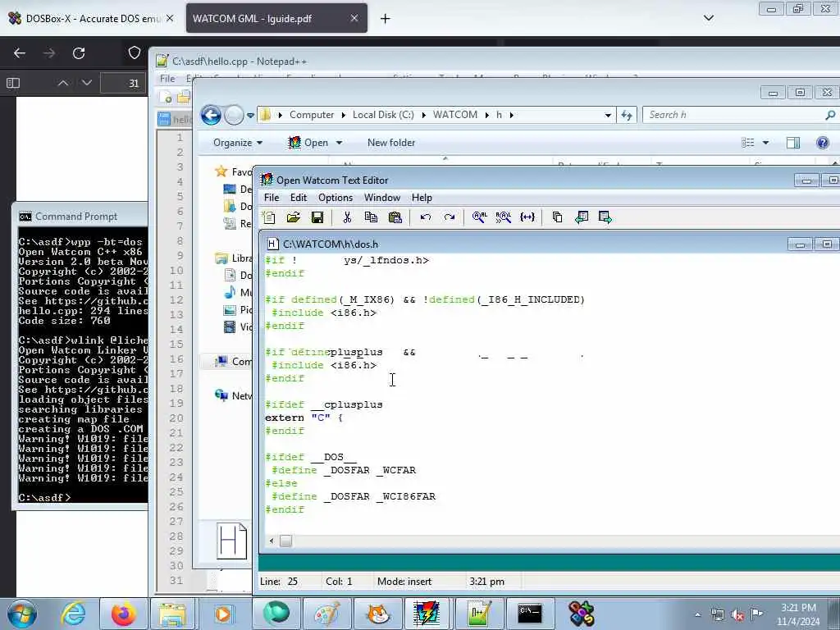Show hidden system tray icons
This screenshot has height=630, width=840.
tap(697, 614)
